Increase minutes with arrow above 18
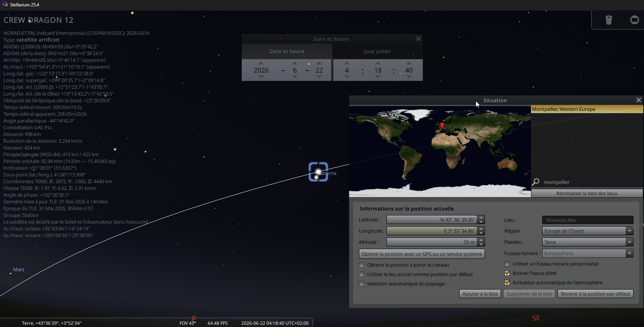This screenshot has width=644, height=327. coord(378,63)
